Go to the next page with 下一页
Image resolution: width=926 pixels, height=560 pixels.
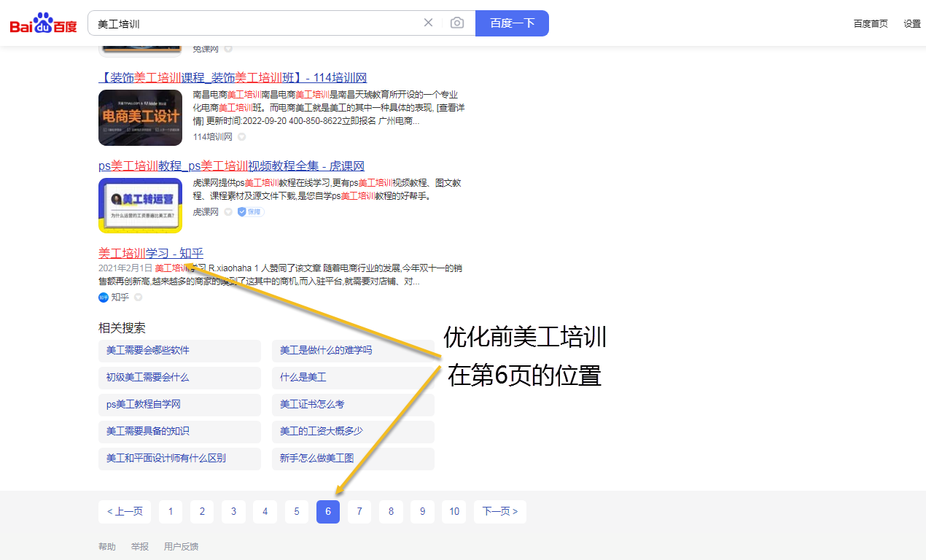500,511
